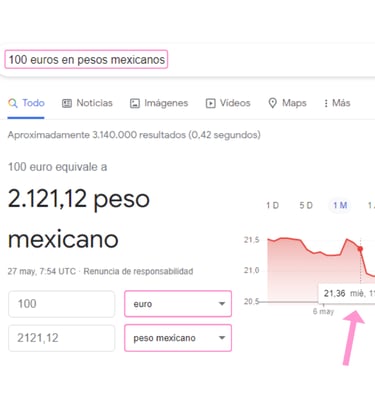Click the 21,0 axis label on chart
Image resolution: width=375 pixels, height=401 pixels.
(x=251, y=270)
